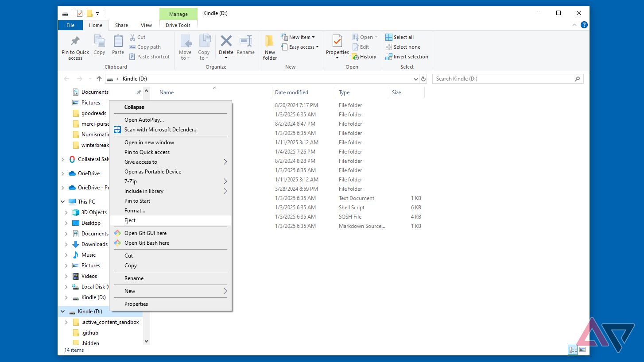Click the red Delete icon
The width and height of the screenshot is (644, 362).
point(226,41)
